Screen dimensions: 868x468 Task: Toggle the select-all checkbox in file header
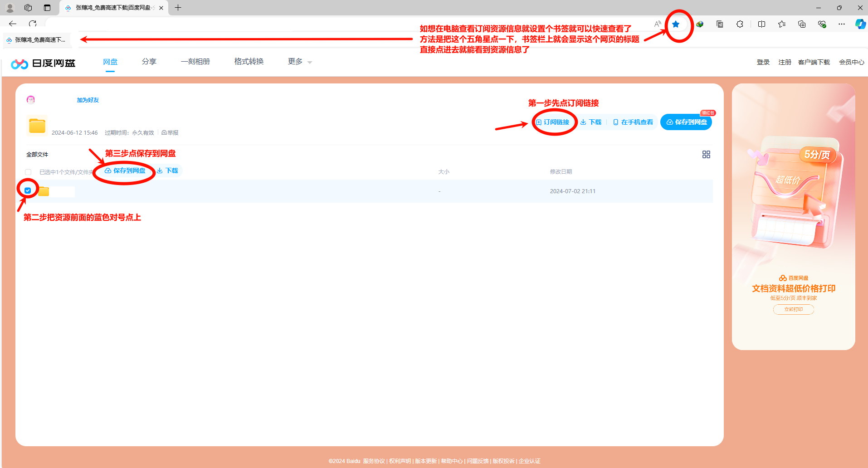pyautogui.click(x=28, y=172)
